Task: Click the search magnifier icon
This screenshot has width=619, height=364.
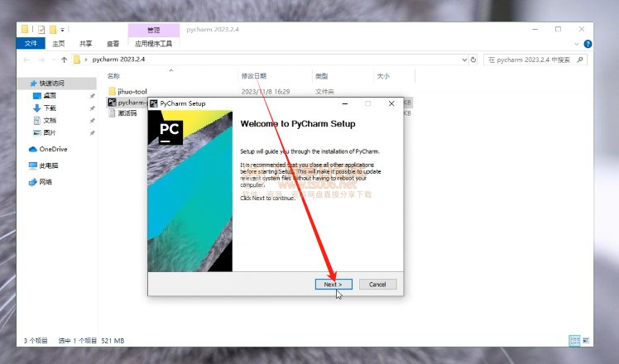Action: pos(580,60)
